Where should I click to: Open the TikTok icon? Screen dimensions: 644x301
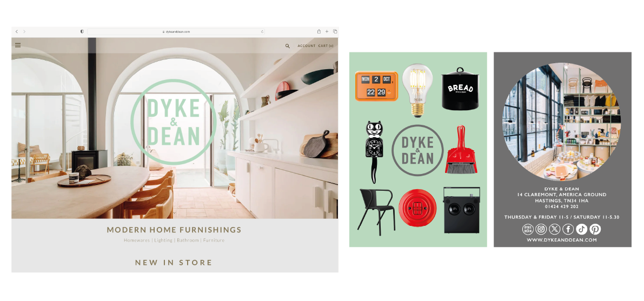(x=582, y=229)
